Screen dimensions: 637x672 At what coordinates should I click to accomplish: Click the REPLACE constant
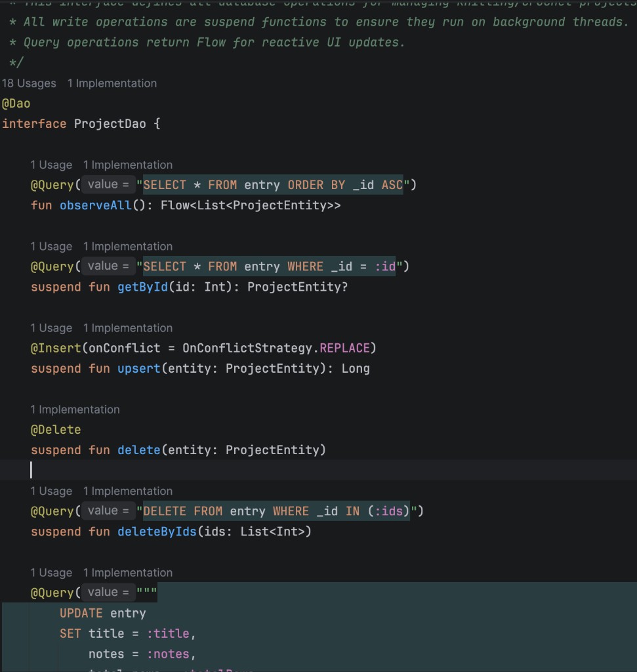pyautogui.click(x=345, y=348)
